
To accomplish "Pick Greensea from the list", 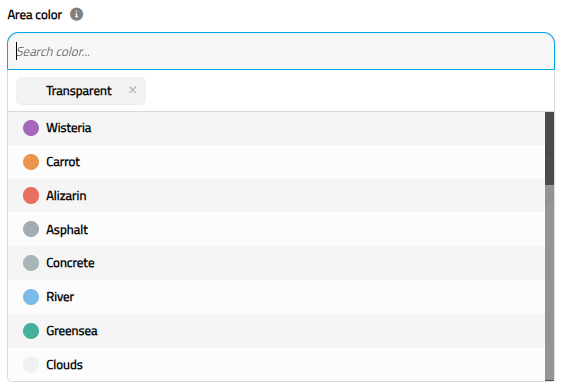I will click(276, 331).
